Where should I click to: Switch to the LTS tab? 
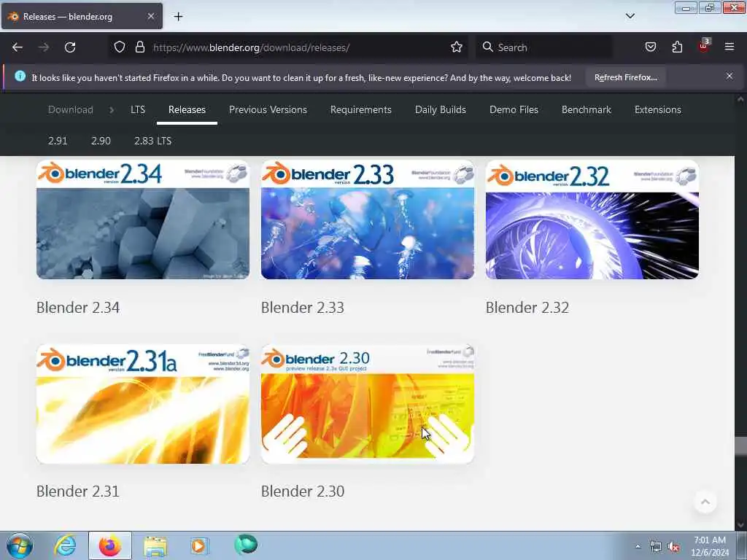[x=138, y=109]
